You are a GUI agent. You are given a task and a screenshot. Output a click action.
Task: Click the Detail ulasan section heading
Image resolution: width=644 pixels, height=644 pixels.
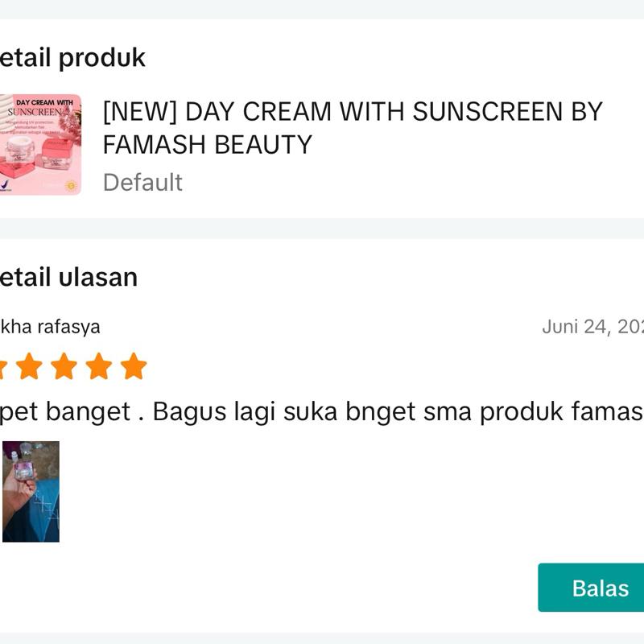[x=69, y=278]
